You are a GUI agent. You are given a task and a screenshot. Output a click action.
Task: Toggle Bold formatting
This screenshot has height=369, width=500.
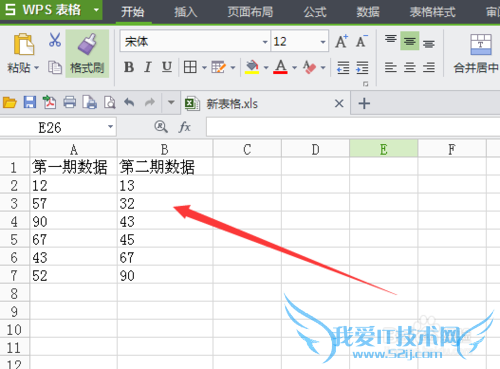pos(129,67)
